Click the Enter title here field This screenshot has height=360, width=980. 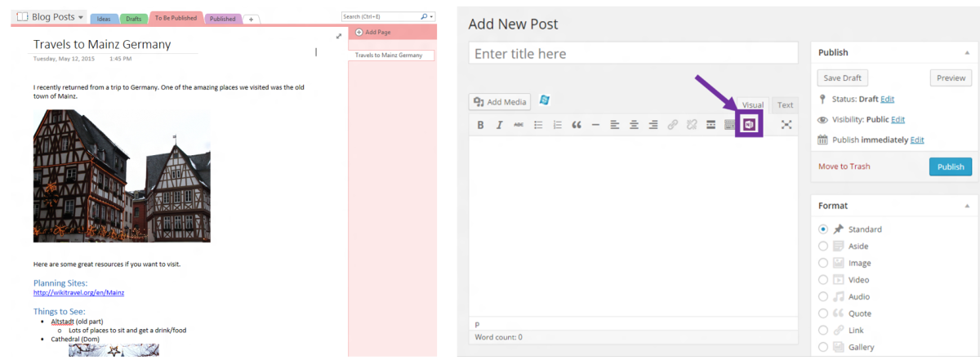coord(633,54)
